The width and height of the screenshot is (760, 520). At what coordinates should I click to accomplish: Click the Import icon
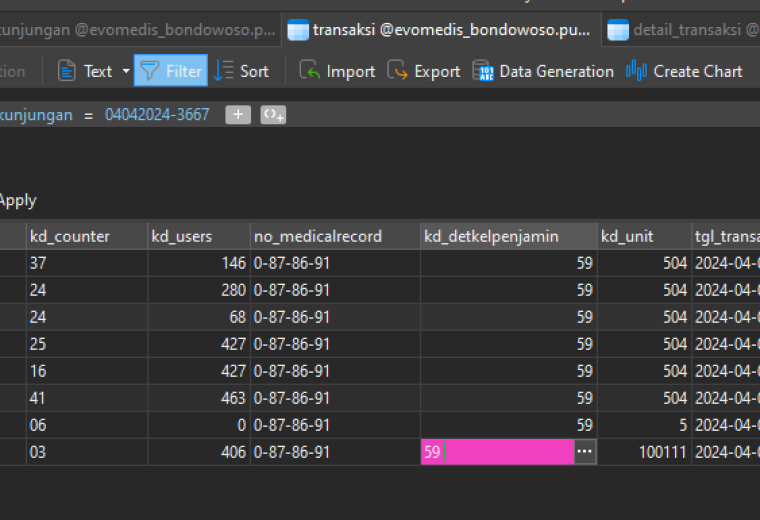(309, 71)
